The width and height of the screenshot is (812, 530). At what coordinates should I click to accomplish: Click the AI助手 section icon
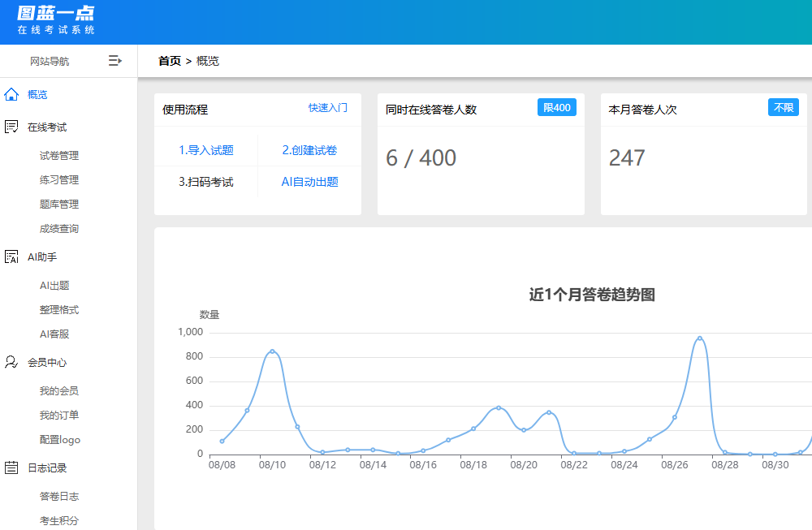point(11,256)
